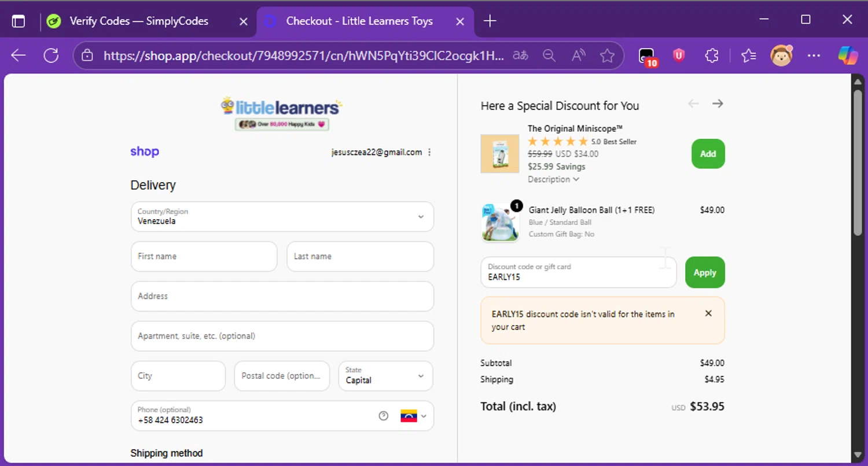This screenshot has height=466, width=868.
Task: Click the Shipping method heading
Action: pyautogui.click(x=167, y=453)
